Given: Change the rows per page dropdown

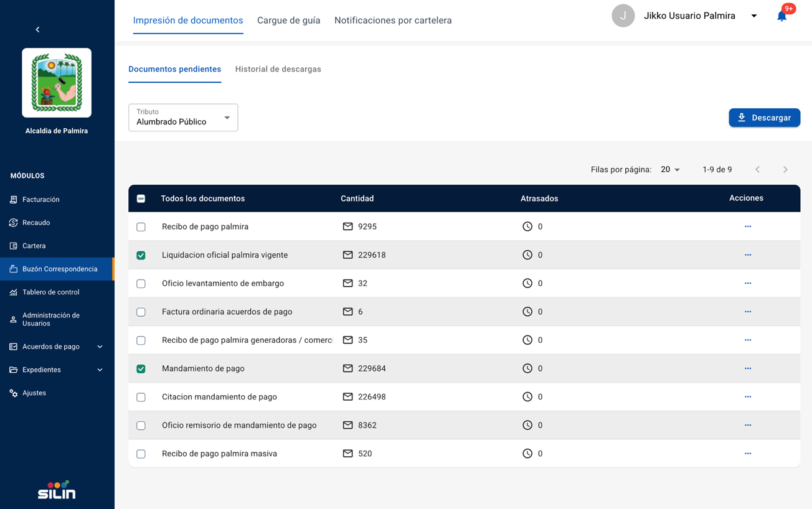Looking at the screenshot, I should [670, 170].
